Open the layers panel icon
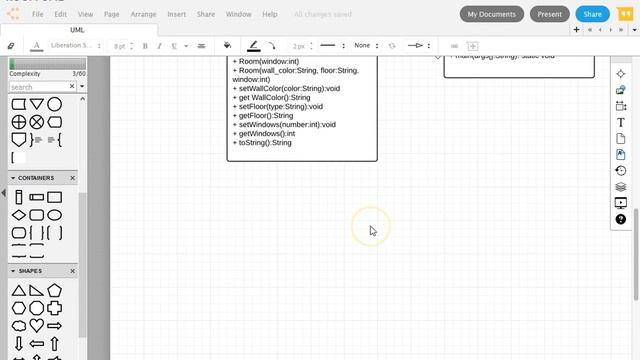The image size is (640, 360). click(x=620, y=187)
